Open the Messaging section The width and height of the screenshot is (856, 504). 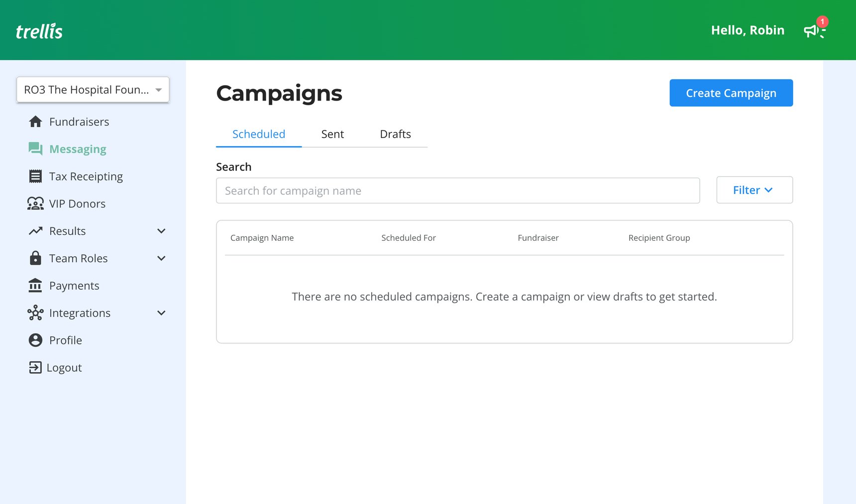click(x=78, y=149)
